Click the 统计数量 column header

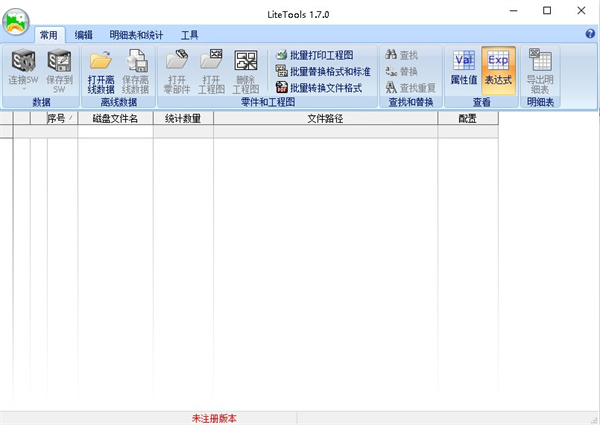[x=183, y=118]
